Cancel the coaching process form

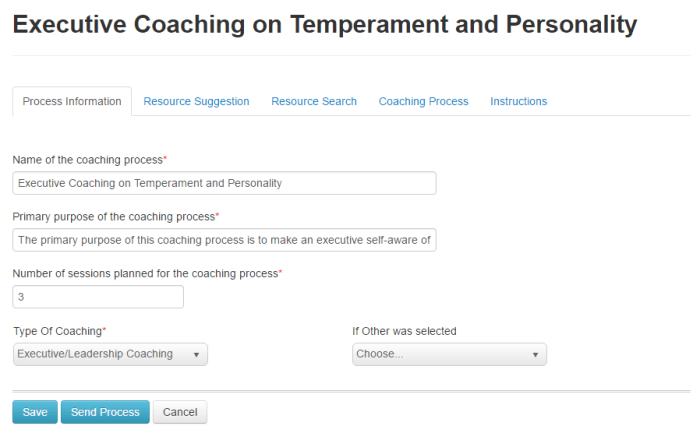coord(180,412)
